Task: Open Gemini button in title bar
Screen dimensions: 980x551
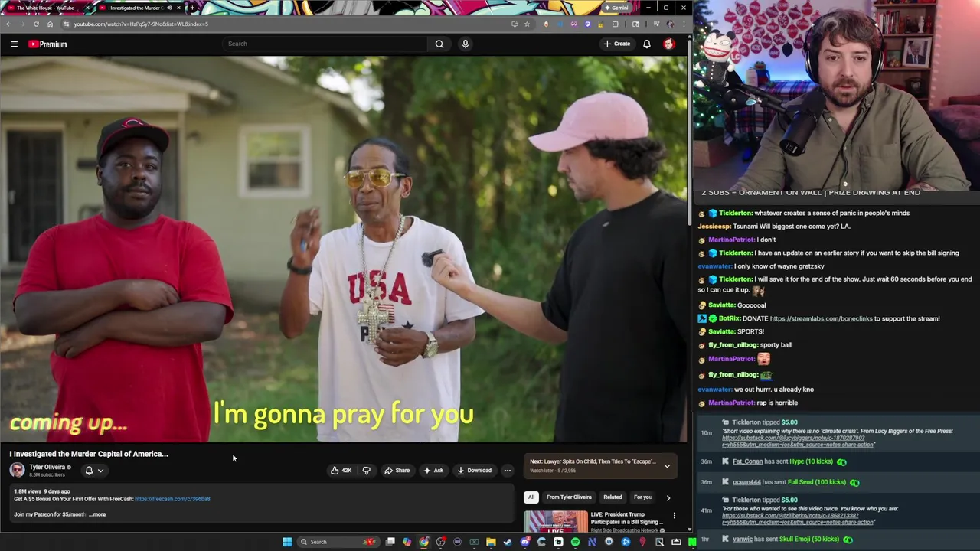Action: coord(616,8)
